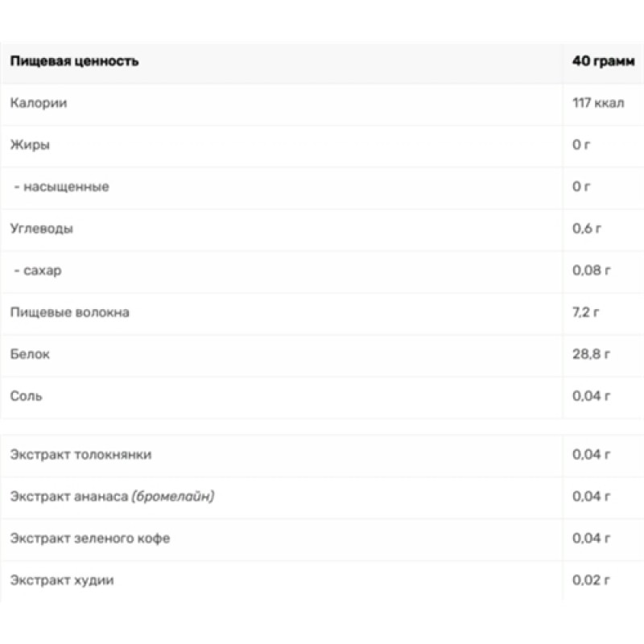The height and width of the screenshot is (644, 644).
Task: Click the "0,6 г" carbohydrates value
Action: 587,229
